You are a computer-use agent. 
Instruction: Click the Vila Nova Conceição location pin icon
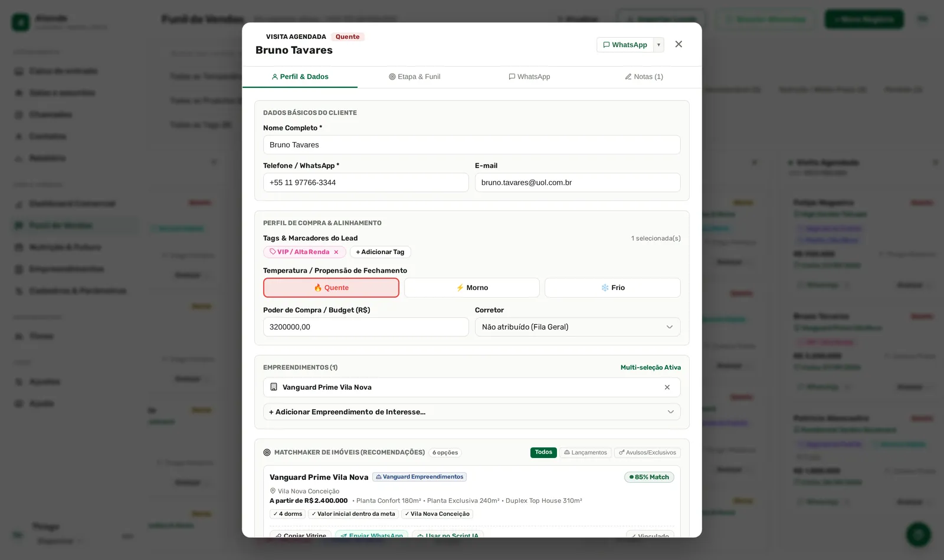click(x=273, y=491)
